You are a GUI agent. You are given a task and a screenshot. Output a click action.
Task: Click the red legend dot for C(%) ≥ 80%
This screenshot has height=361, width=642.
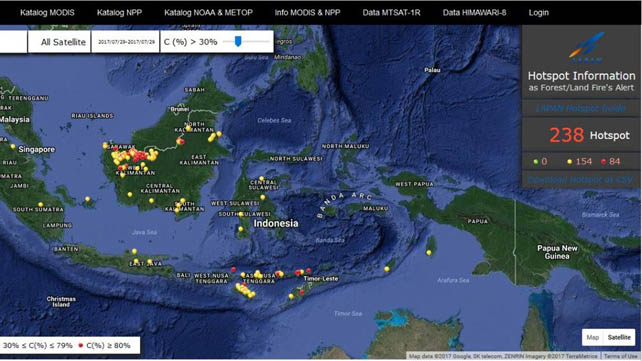pos(81,345)
